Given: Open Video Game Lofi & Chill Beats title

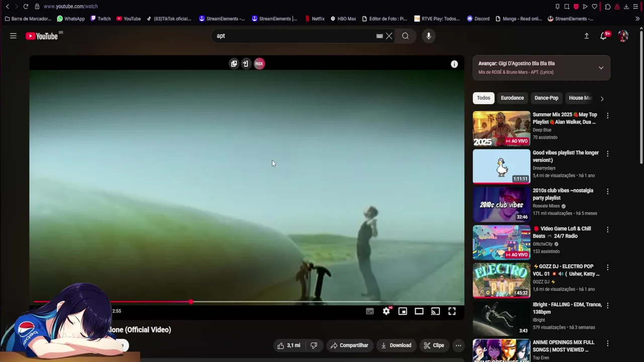Looking at the screenshot, I should point(562,232).
